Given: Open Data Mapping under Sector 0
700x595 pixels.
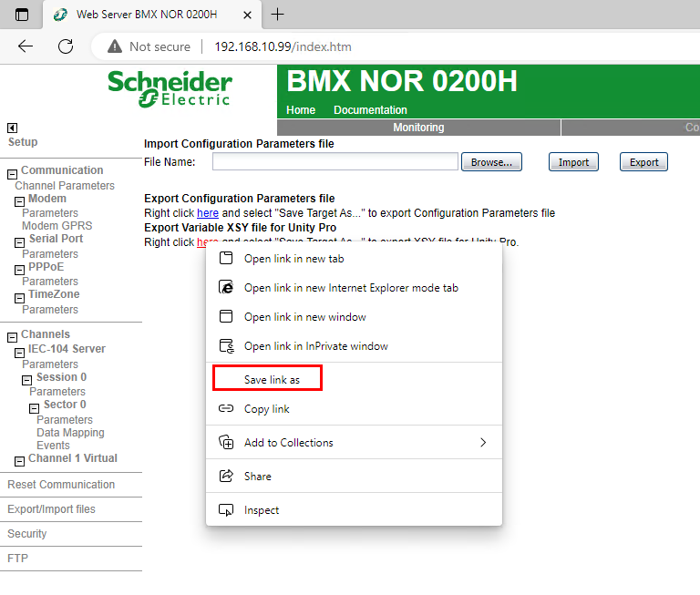Looking at the screenshot, I should click(x=70, y=433).
